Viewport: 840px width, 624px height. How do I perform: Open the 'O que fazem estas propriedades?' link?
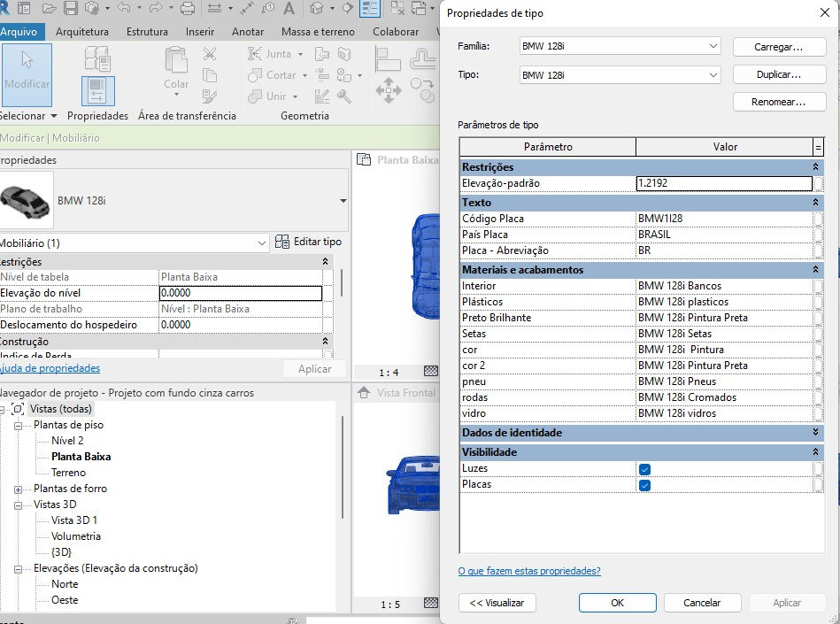pyautogui.click(x=529, y=571)
